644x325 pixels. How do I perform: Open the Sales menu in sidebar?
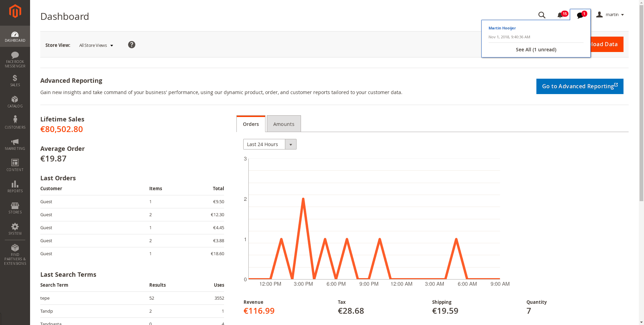pos(15,81)
